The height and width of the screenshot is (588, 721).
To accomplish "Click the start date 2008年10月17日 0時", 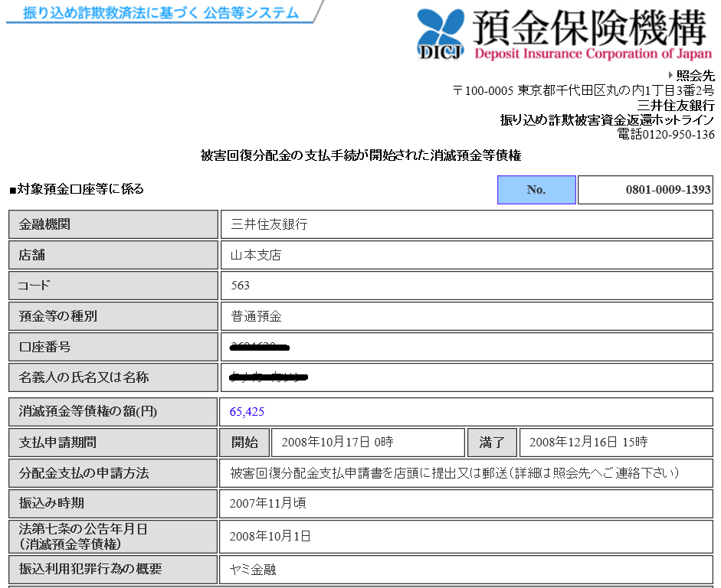I will 337,442.
